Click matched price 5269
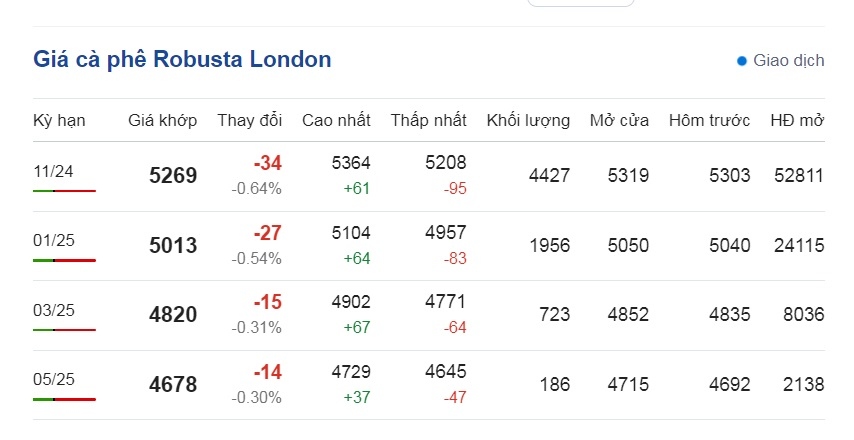 click(173, 175)
